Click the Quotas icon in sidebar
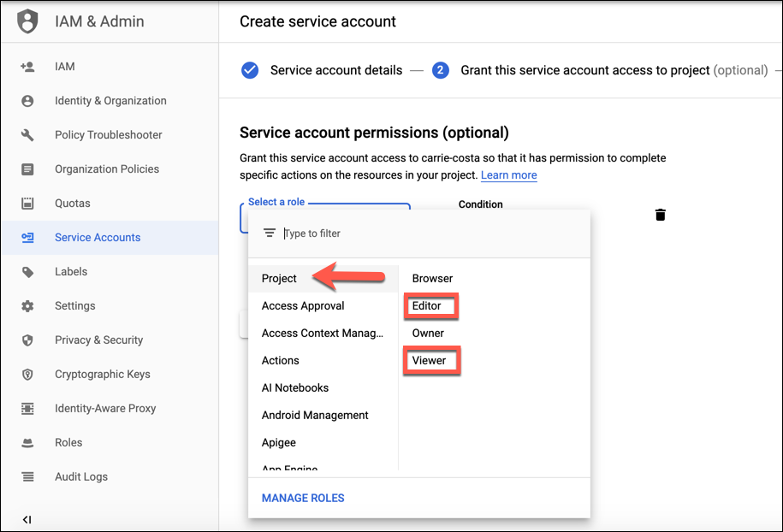The width and height of the screenshot is (783, 532). click(27, 203)
